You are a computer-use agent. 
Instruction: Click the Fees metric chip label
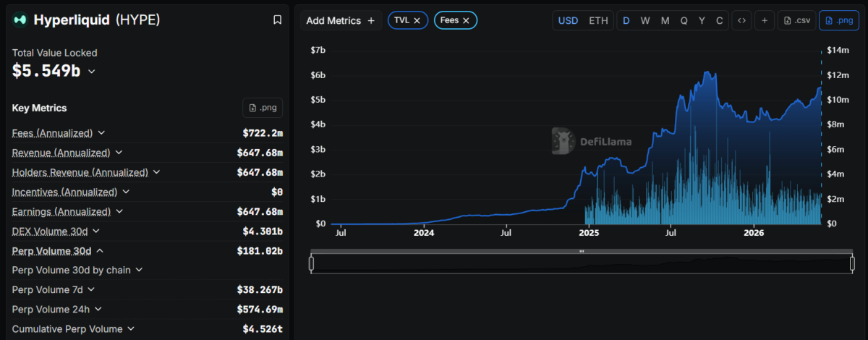(x=449, y=21)
